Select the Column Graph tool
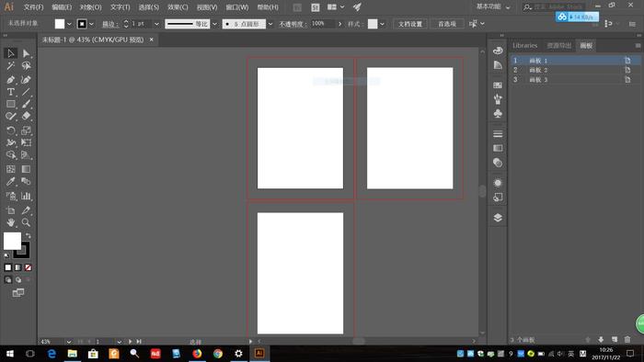644x362 pixels. (26, 196)
